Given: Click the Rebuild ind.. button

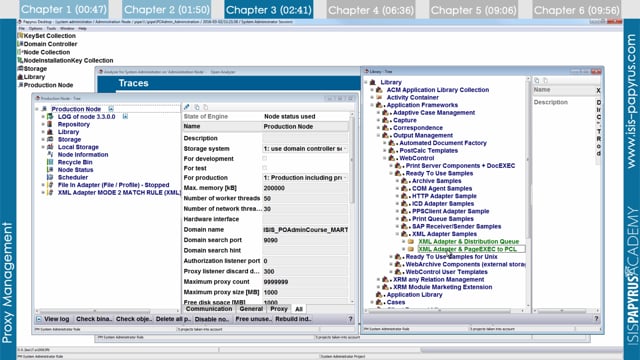Looking at the screenshot, I should point(293,319).
